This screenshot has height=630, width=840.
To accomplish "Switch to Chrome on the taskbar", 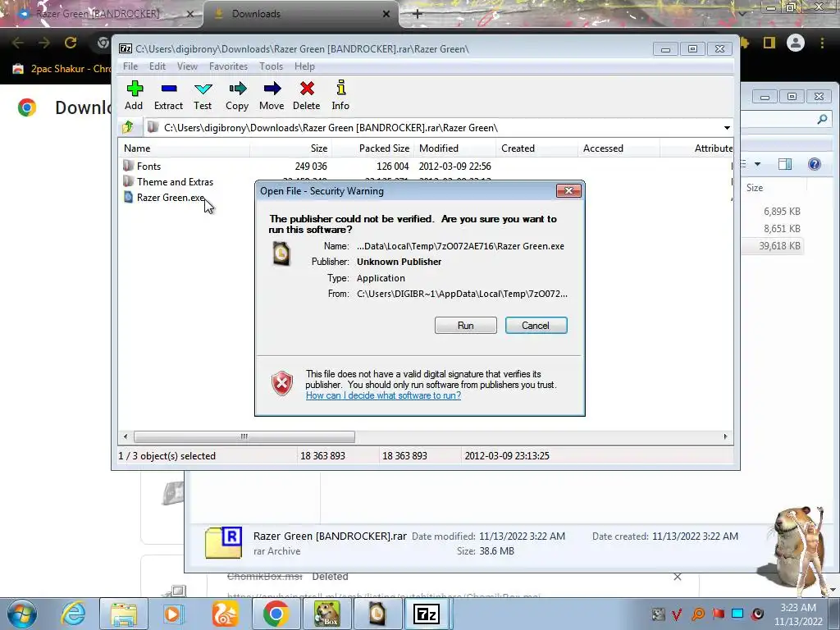I will tap(276, 614).
